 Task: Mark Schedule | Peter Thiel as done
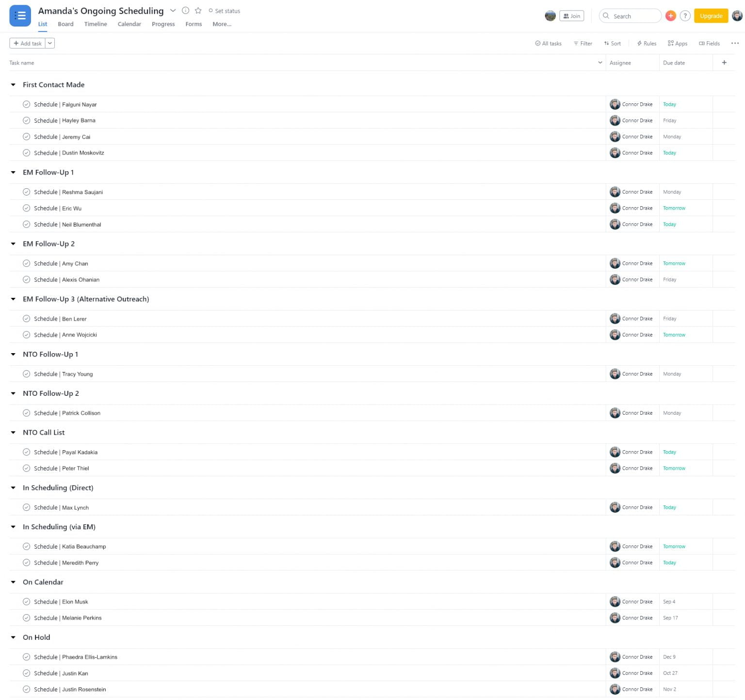[x=27, y=468]
